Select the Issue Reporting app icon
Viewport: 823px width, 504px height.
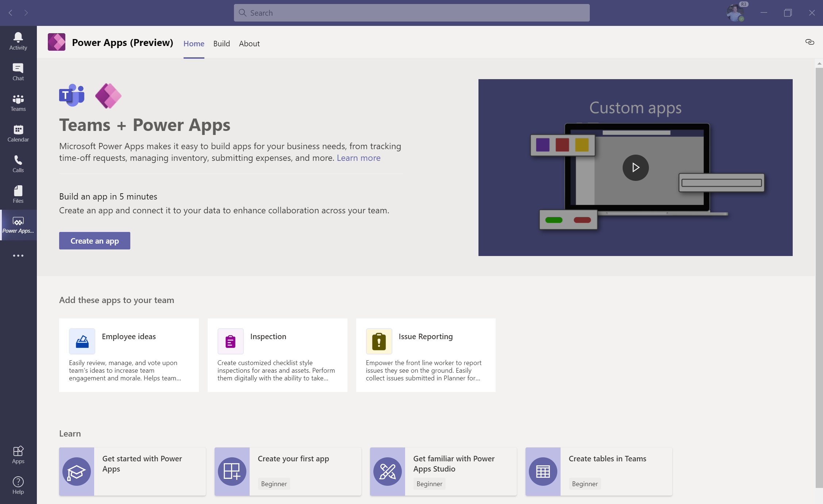coord(379,341)
